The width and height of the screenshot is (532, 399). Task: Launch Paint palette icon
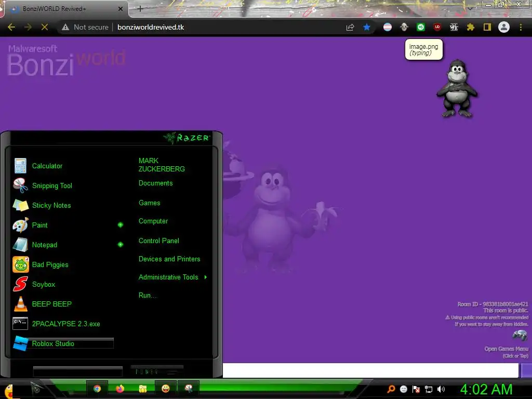pos(20,225)
